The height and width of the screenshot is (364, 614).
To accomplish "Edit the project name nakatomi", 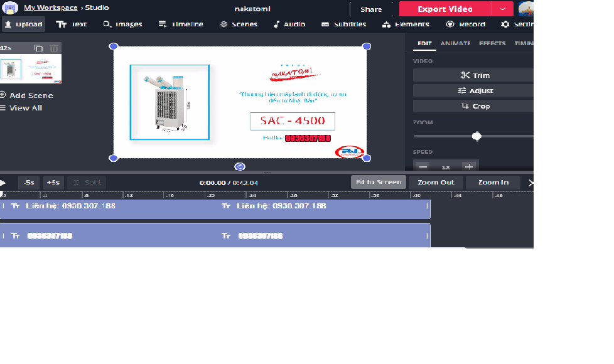I will tap(252, 9).
